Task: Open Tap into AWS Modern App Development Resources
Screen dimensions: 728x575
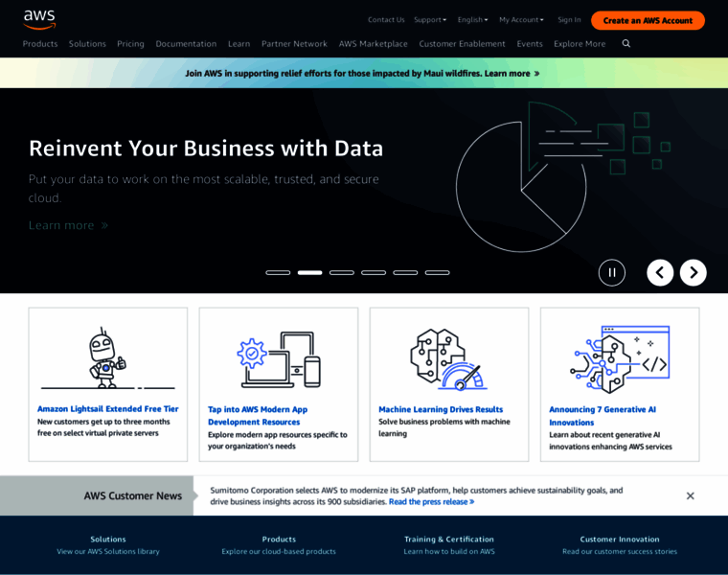Action: tap(258, 416)
